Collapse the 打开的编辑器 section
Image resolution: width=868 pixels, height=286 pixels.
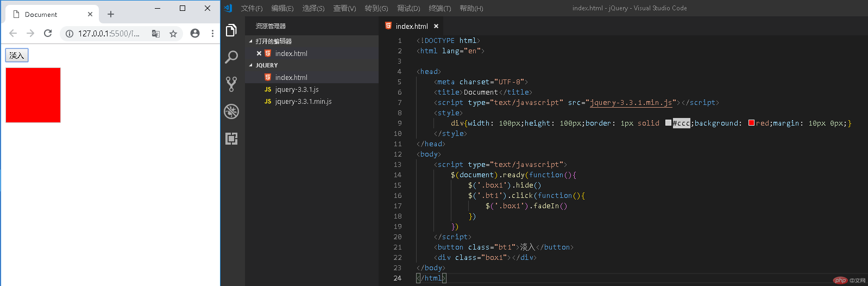pyautogui.click(x=274, y=41)
